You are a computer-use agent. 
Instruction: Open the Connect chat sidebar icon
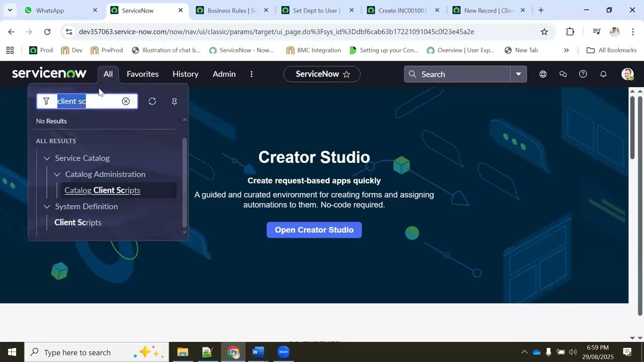[563, 74]
